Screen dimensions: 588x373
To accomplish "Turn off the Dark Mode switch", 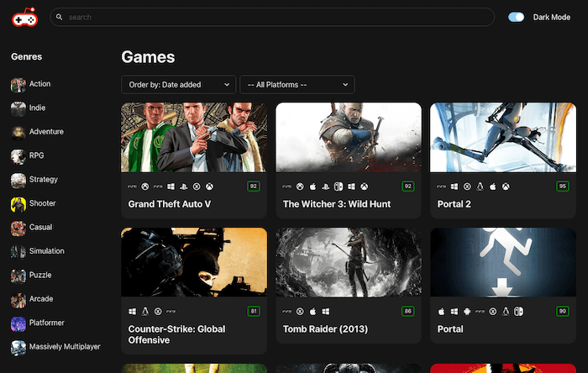I will [x=516, y=17].
